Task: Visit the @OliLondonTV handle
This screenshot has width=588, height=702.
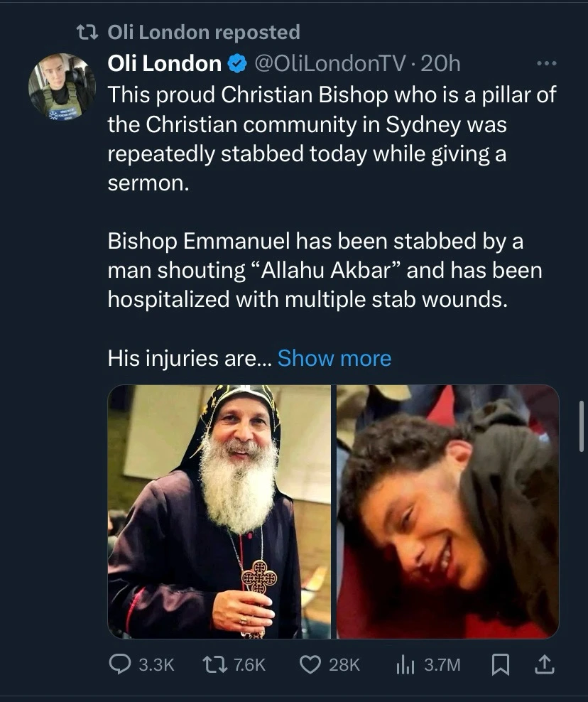Action: pos(331,63)
